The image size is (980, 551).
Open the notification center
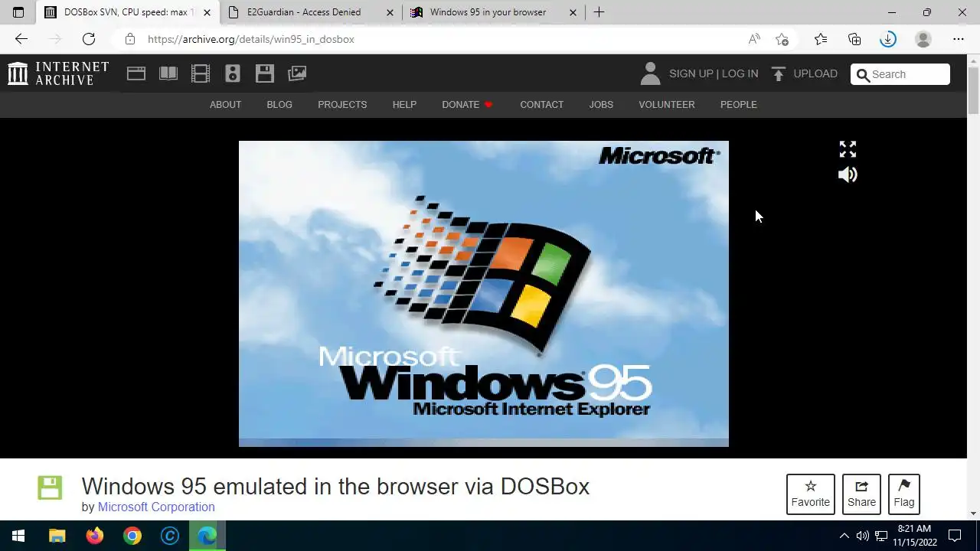(955, 536)
